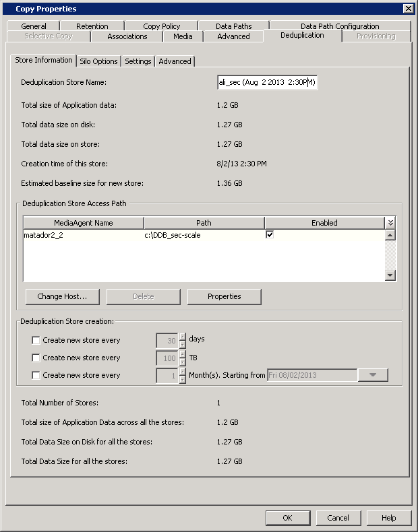The image size is (418, 532).
Task: Switch to the Media tab
Action: 183,36
